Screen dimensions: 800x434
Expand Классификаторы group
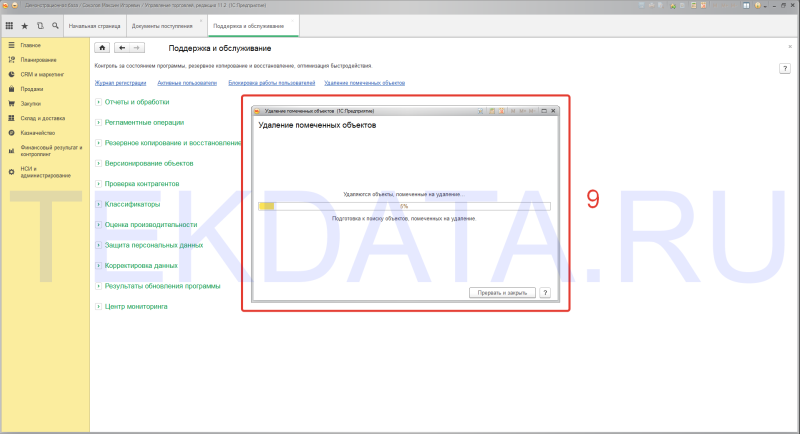(x=98, y=204)
